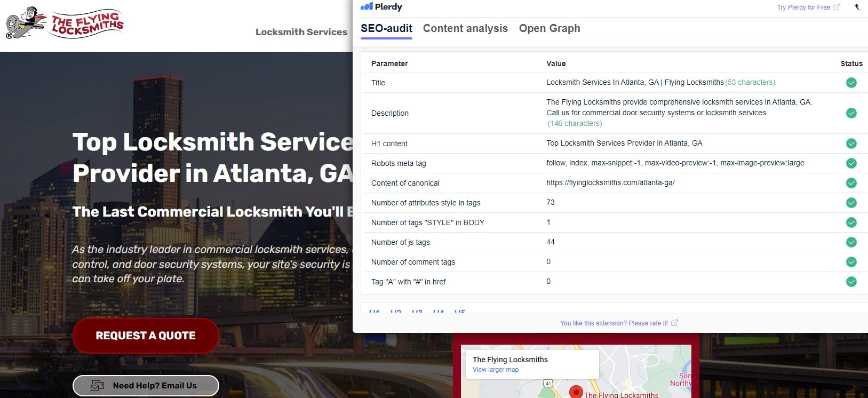
Task: Click status check for attributes style in tags
Action: coord(851,203)
